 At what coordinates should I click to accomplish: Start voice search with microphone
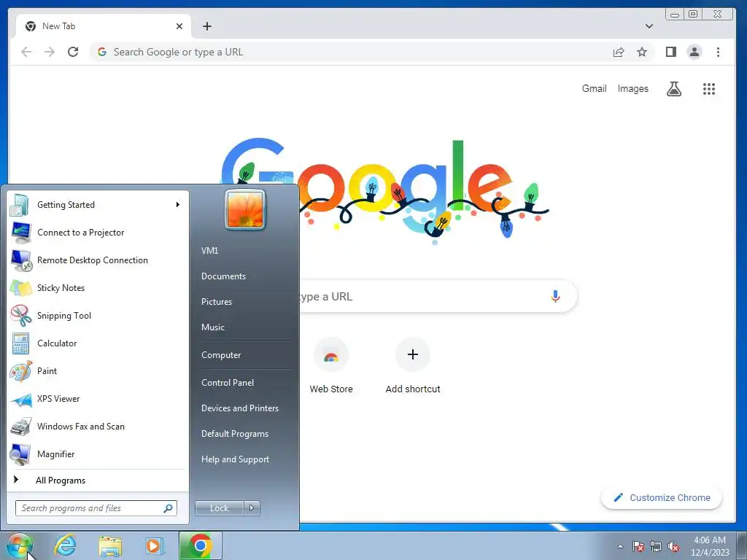(x=555, y=296)
